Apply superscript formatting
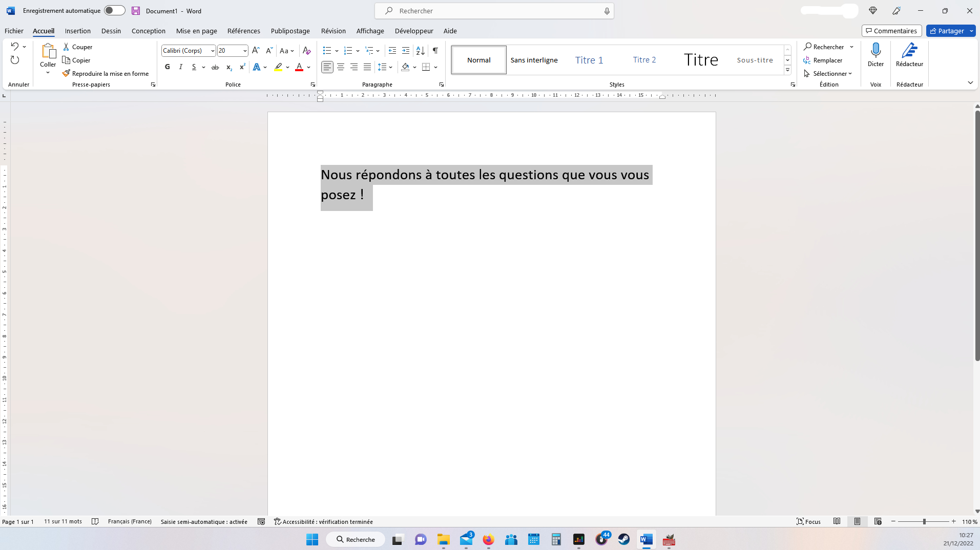Viewport: 980px width, 550px height. [x=242, y=67]
